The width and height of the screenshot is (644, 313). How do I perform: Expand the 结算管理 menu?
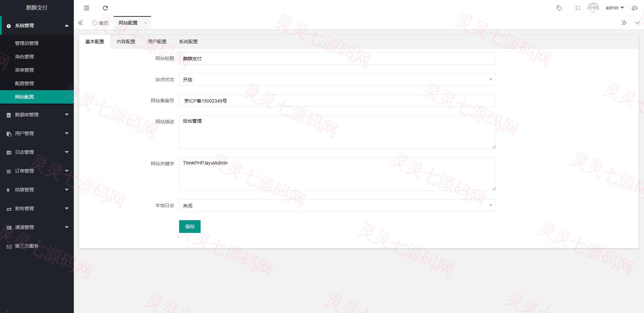click(37, 190)
